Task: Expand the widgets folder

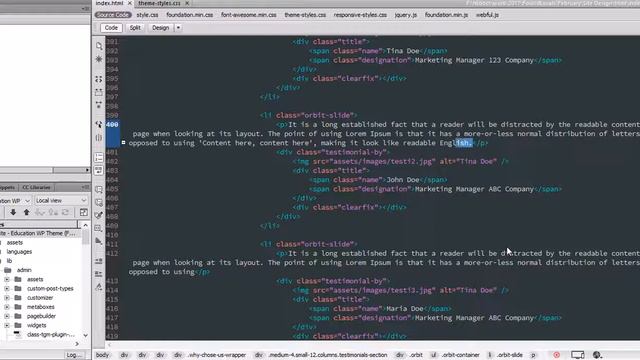Action: click(x=7, y=325)
